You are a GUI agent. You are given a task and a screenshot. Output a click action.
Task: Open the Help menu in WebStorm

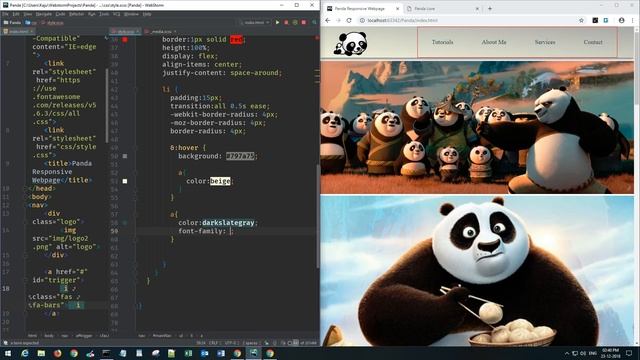coord(147,14)
